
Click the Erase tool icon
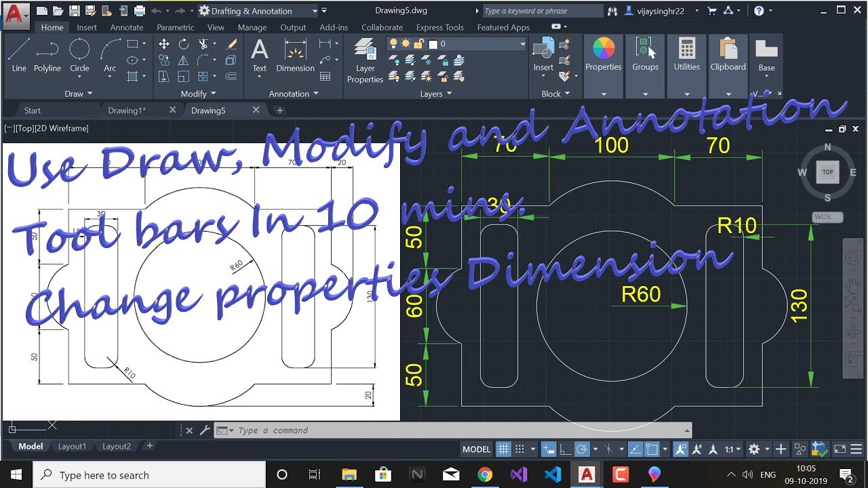tap(231, 44)
